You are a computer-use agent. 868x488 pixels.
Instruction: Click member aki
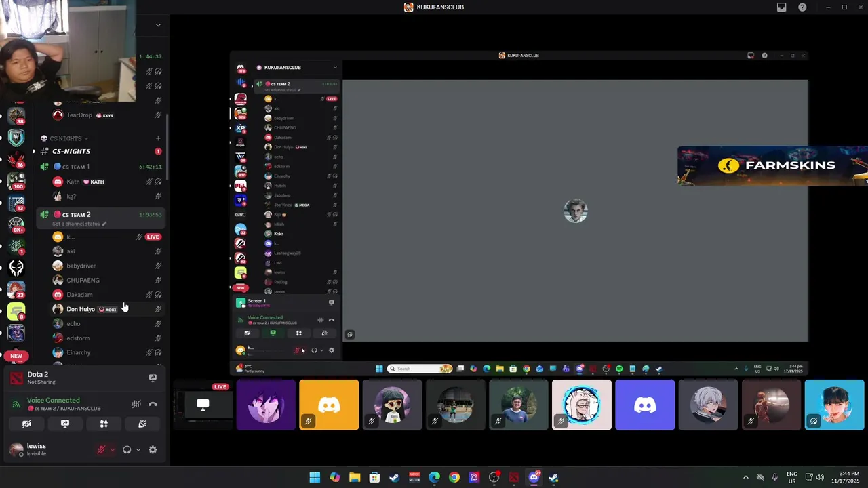point(107,251)
